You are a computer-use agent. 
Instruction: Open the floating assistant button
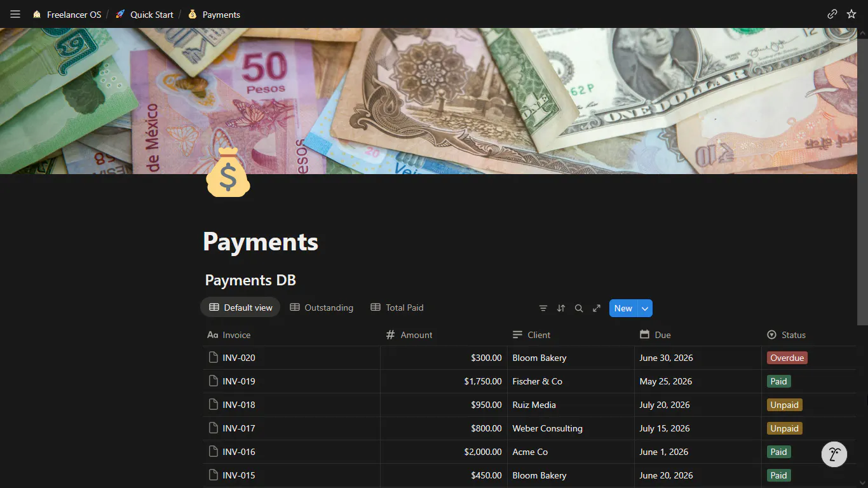click(x=834, y=454)
